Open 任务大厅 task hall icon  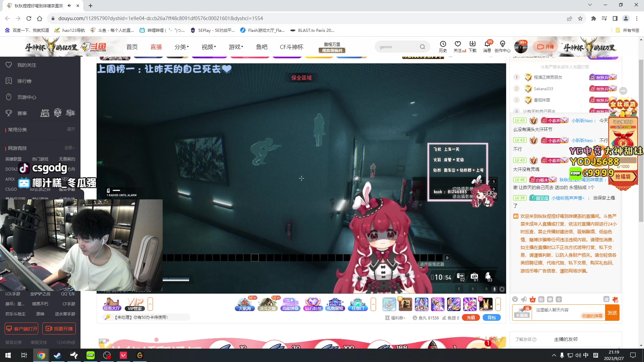(112, 304)
